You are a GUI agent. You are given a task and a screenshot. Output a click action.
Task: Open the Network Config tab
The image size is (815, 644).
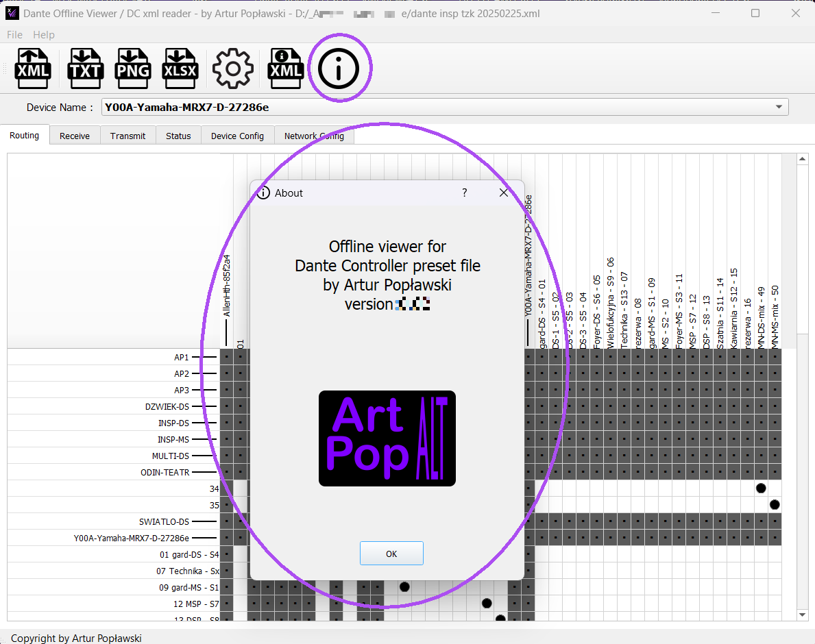[314, 136]
